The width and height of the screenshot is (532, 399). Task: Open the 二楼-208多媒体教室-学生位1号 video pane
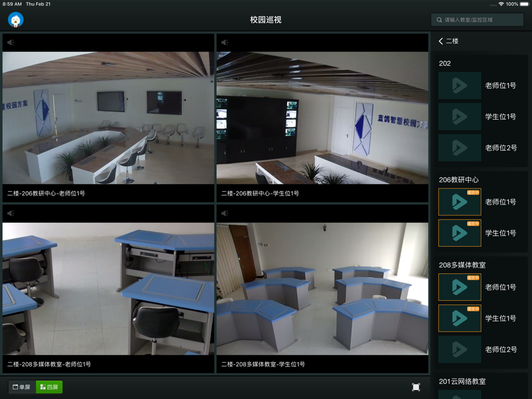click(323, 289)
